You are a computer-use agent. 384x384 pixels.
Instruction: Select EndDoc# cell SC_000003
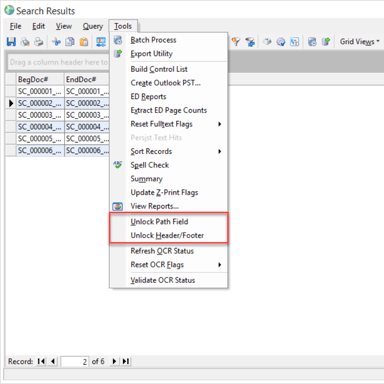(87, 115)
